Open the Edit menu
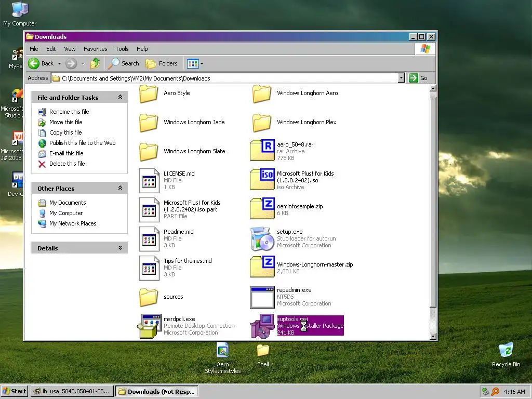Screen dimensions: 532x399 [x=51, y=49]
